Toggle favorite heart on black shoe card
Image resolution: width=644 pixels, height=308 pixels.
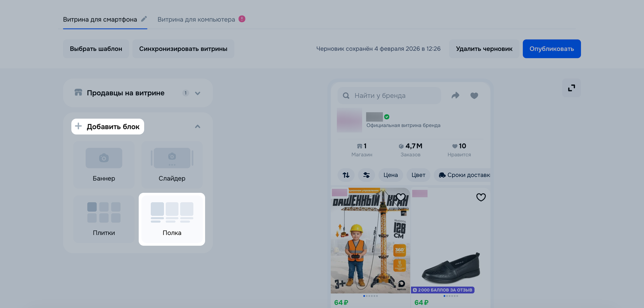481,197
